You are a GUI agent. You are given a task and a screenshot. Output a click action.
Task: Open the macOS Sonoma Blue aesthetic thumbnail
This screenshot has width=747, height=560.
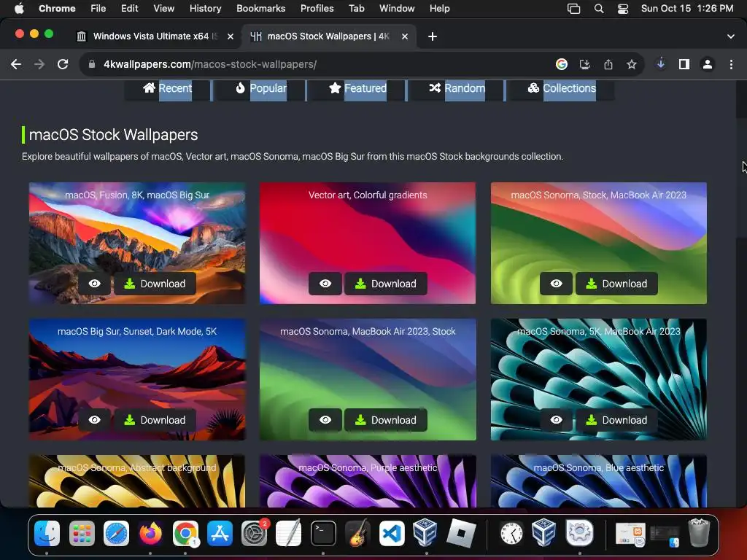coord(599,481)
